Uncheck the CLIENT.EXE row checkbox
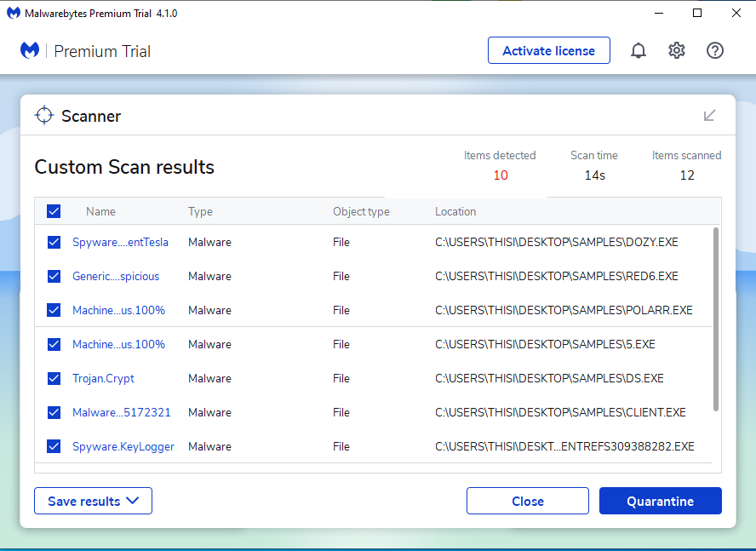Viewport: 756px width, 551px height. 54,412
